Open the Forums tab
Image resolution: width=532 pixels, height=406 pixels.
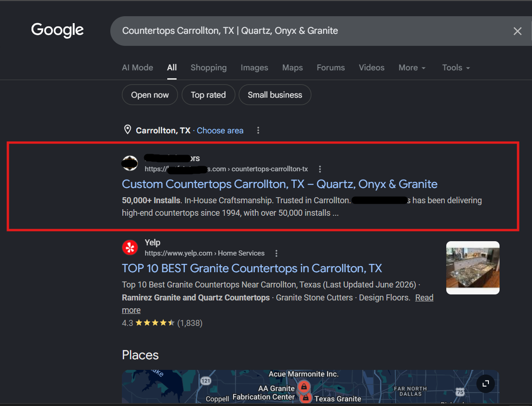(331, 68)
